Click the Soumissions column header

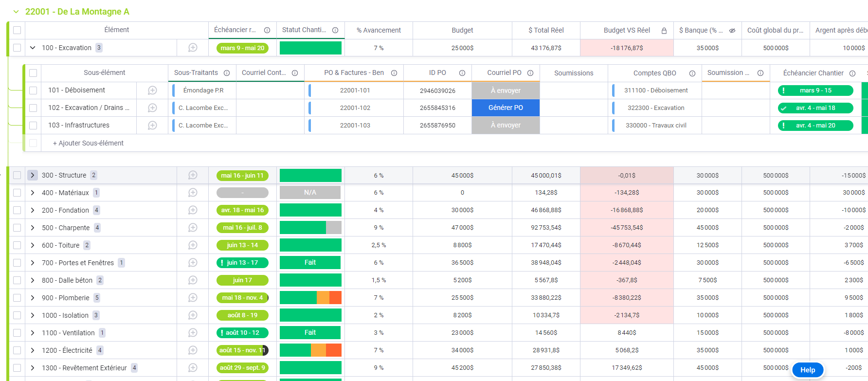[574, 73]
